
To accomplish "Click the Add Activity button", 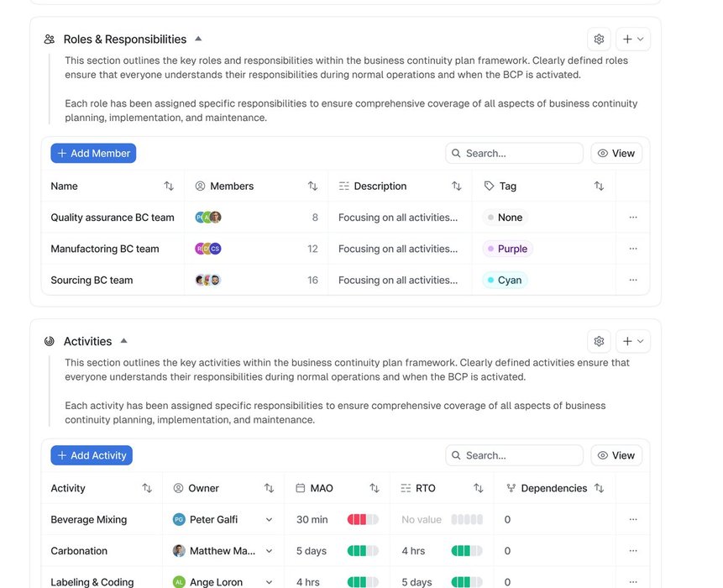I will [x=92, y=455].
